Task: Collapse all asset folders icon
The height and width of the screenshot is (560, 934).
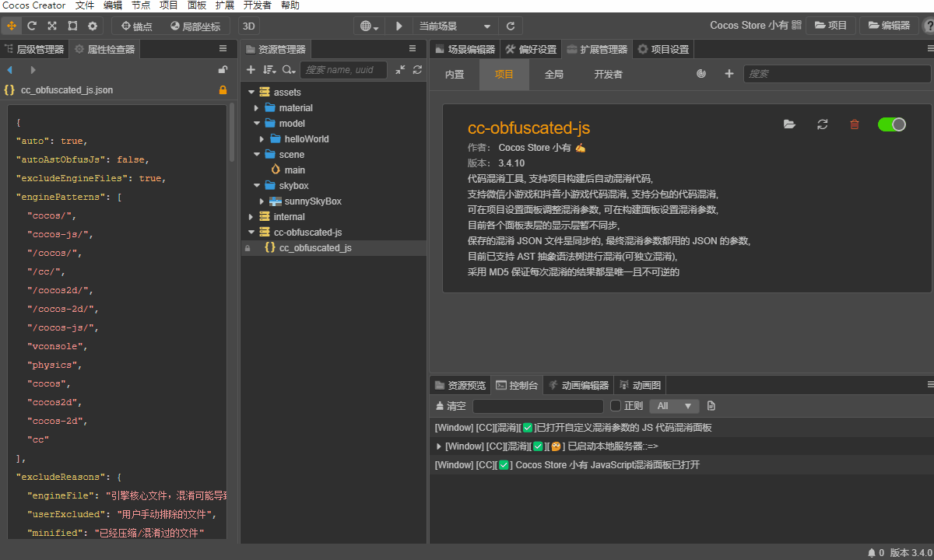Action: [400, 70]
